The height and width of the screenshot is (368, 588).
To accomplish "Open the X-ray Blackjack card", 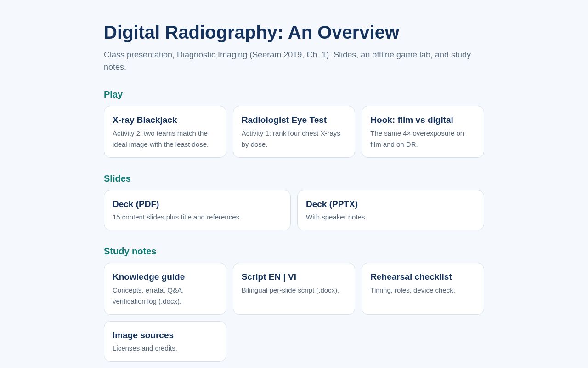I will coord(165,132).
